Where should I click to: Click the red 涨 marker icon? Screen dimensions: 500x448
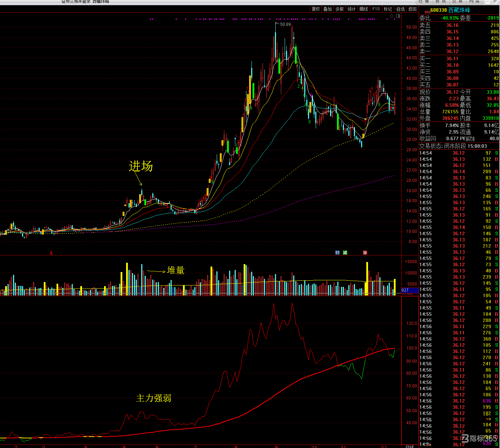point(365,253)
